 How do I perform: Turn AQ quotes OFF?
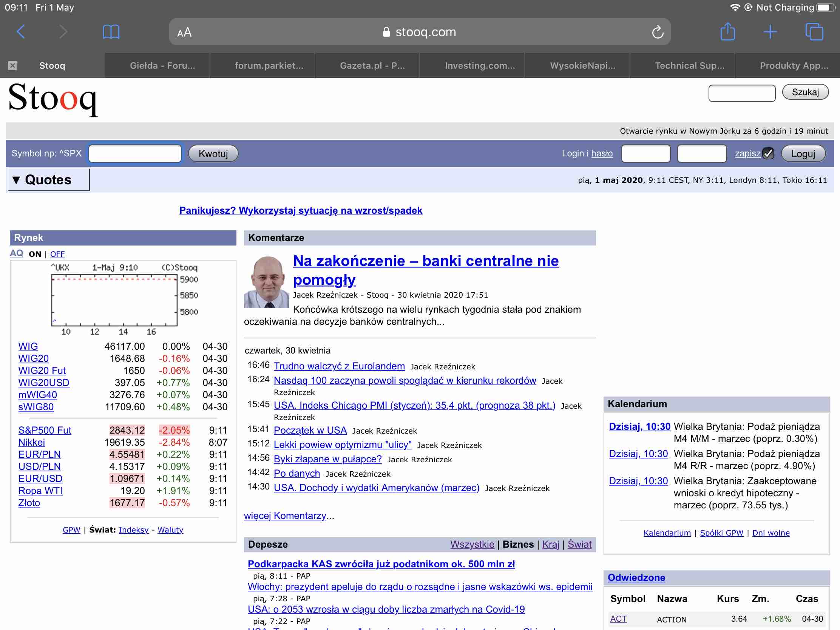click(x=57, y=254)
